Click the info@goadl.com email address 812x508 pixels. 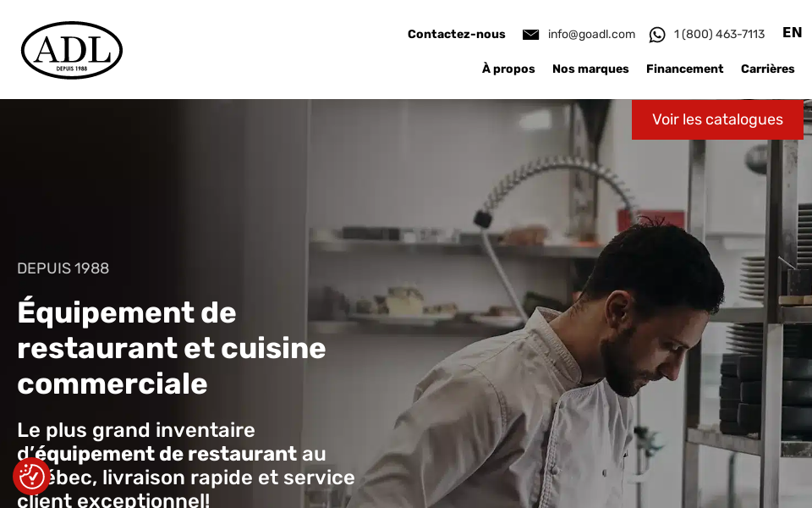591,34
